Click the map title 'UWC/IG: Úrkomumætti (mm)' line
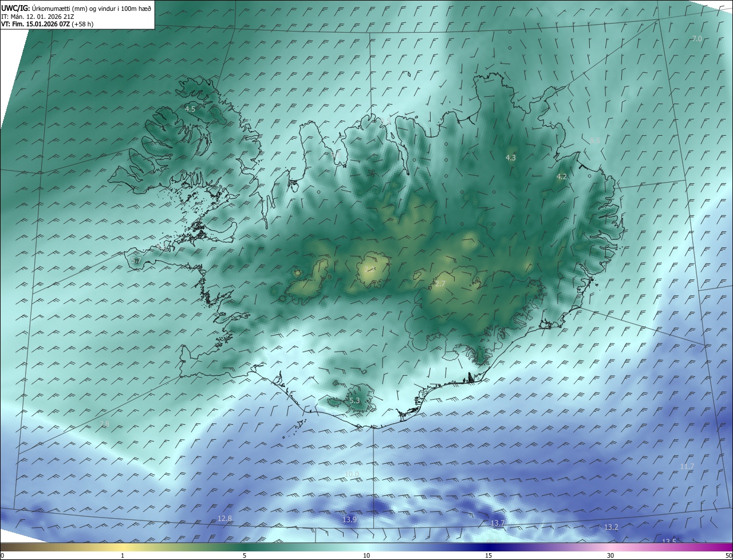 [76, 8]
